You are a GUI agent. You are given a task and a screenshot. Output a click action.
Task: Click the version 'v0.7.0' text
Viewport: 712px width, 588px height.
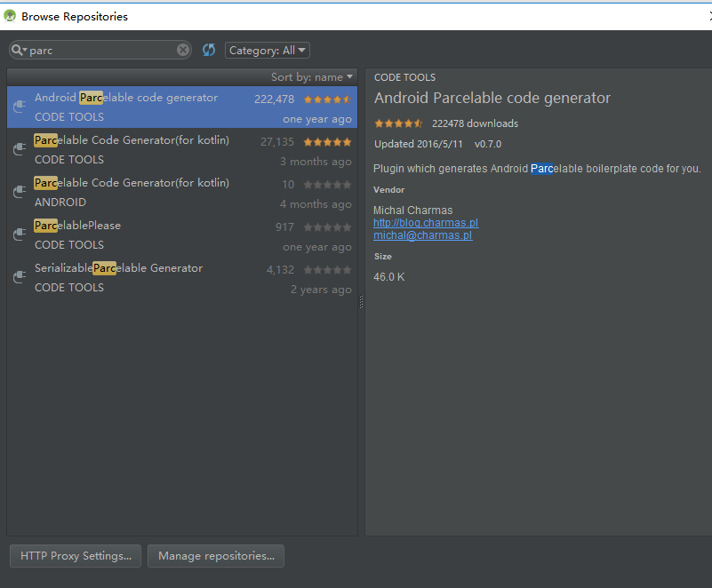(x=488, y=144)
